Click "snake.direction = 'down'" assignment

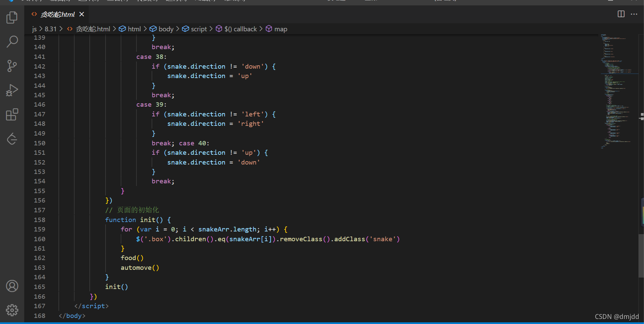click(214, 163)
